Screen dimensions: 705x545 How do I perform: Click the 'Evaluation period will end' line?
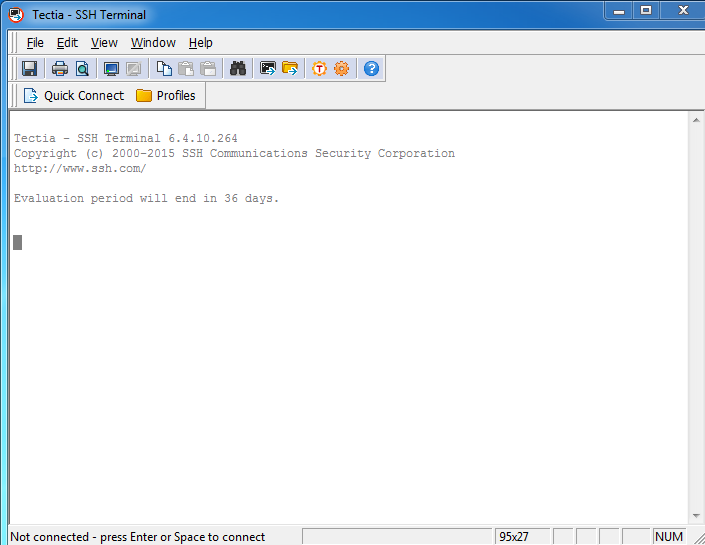pos(147,198)
